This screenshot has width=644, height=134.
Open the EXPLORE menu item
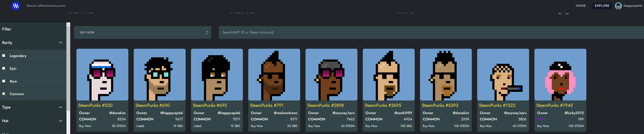pos(602,6)
